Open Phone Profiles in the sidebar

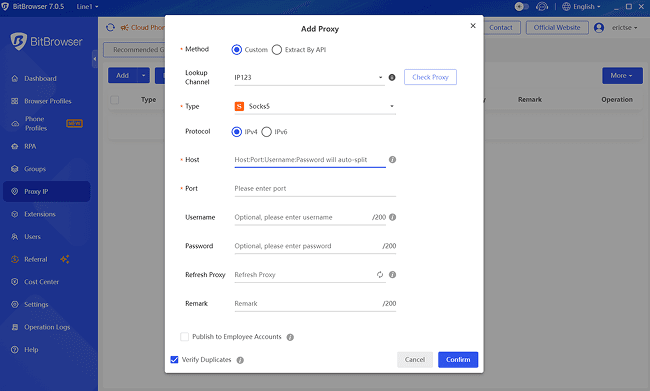pos(46,124)
